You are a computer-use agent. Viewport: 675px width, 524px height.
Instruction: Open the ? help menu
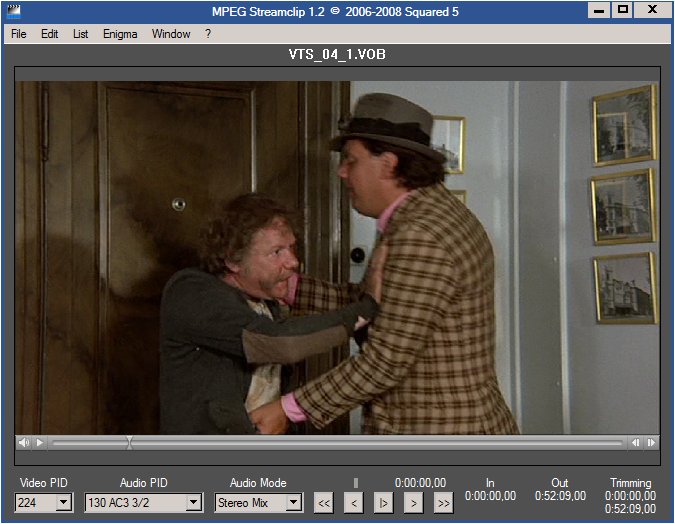point(208,34)
